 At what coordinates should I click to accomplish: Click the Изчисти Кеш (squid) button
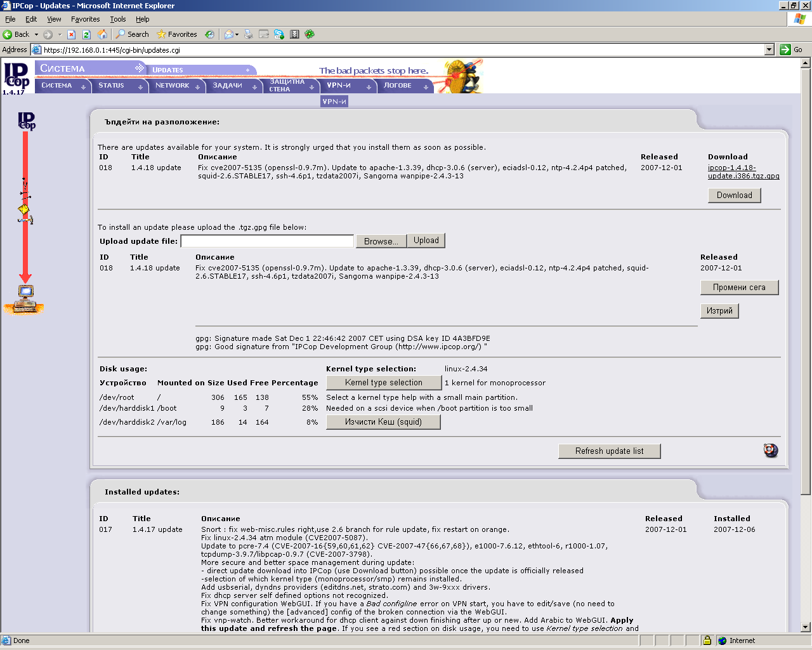[383, 422]
